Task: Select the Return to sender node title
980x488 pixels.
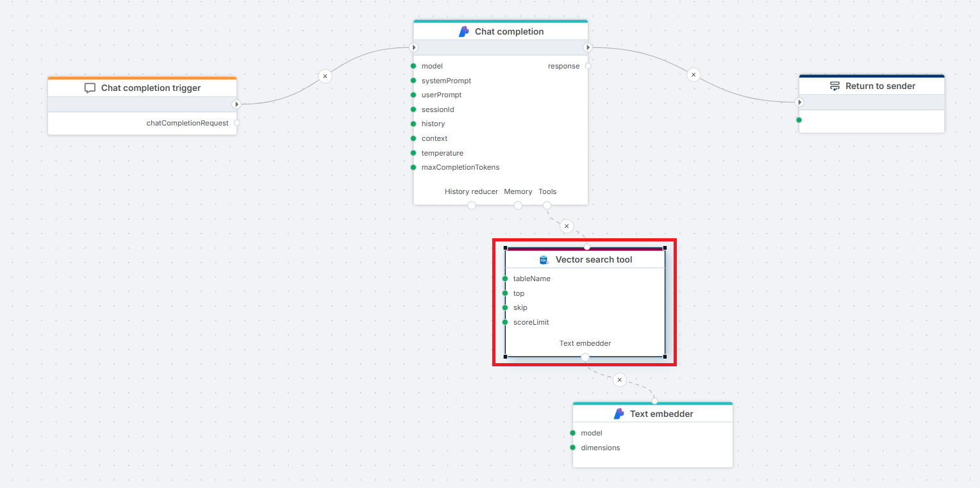Action: [x=881, y=86]
